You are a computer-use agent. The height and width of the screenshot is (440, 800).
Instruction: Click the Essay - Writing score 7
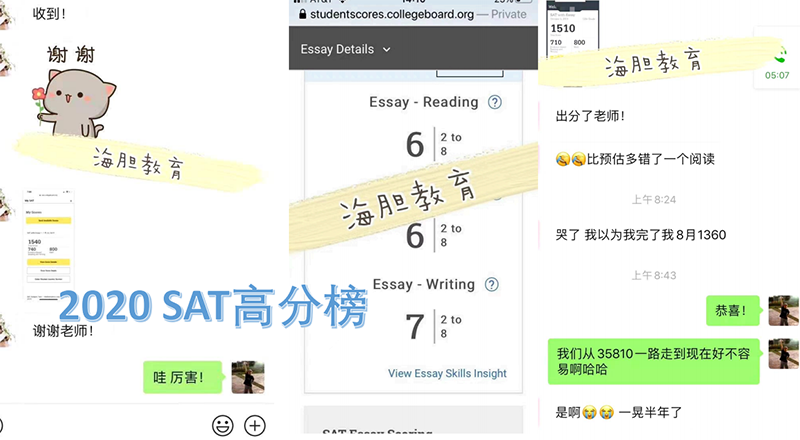coord(415,327)
